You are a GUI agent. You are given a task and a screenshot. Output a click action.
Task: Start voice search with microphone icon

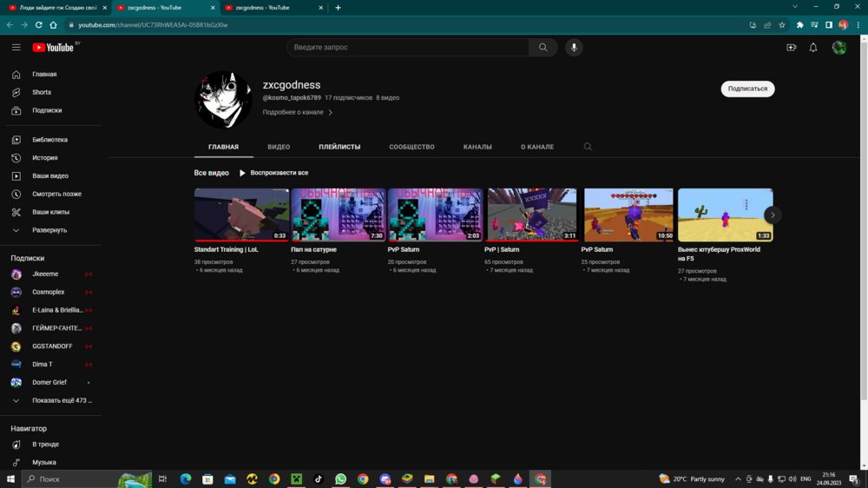(x=574, y=48)
